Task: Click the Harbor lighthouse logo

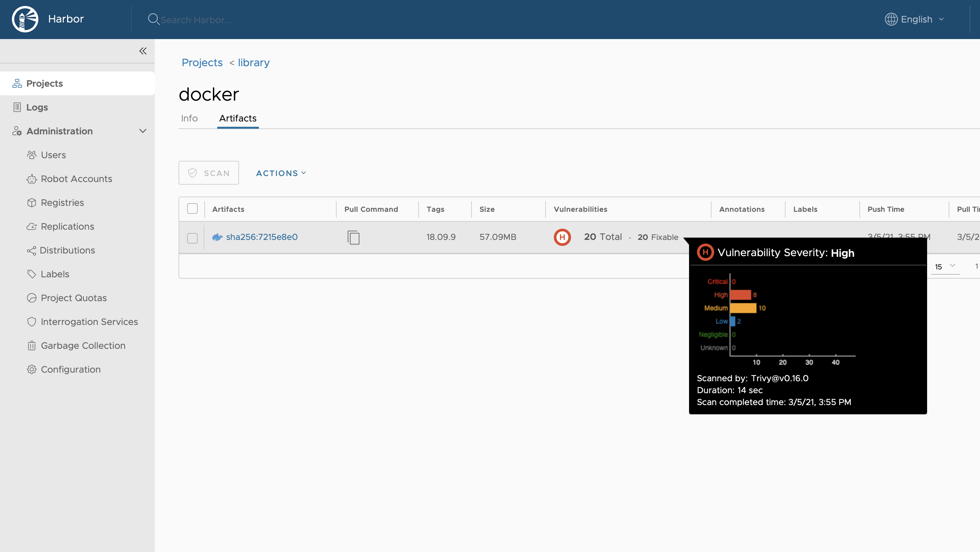Action: pos(24,19)
